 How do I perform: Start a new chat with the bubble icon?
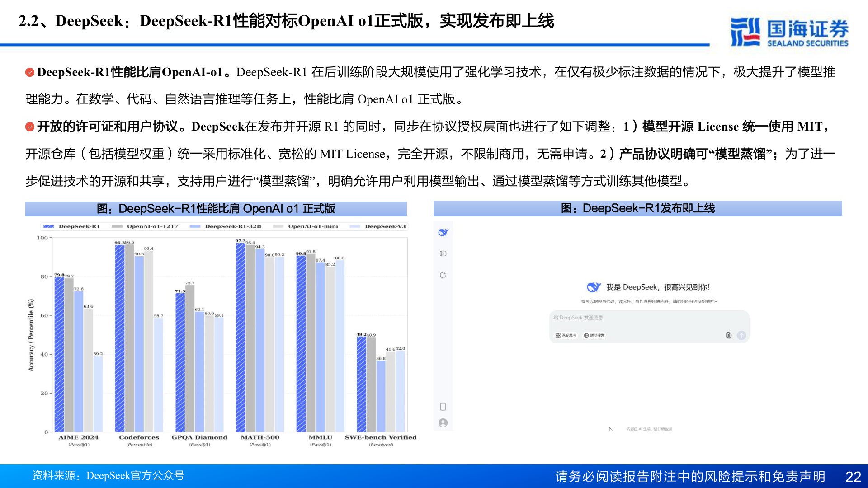pyautogui.click(x=443, y=275)
